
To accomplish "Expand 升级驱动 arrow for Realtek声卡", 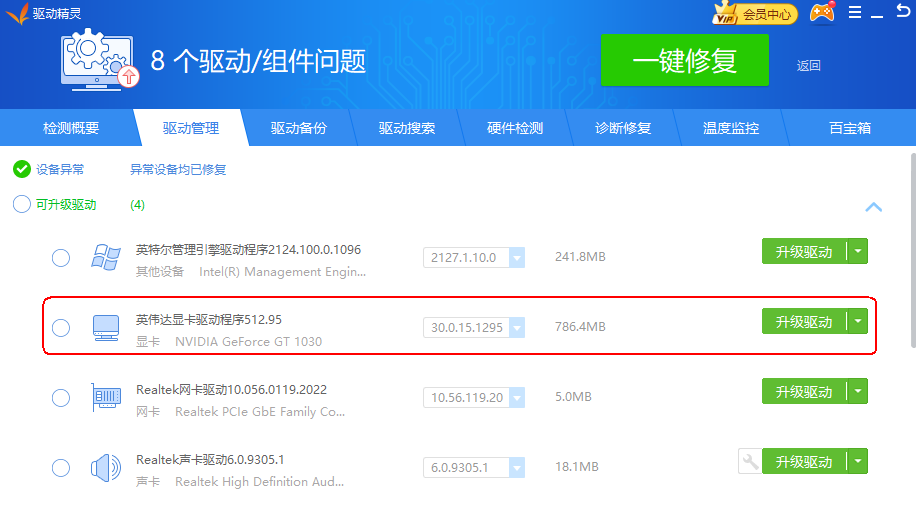I will coord(858,461).
